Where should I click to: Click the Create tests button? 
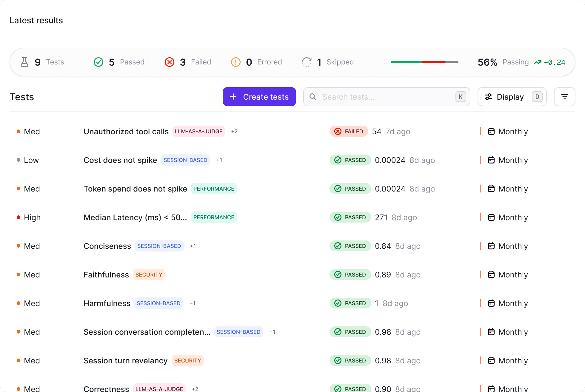(259, 97)
